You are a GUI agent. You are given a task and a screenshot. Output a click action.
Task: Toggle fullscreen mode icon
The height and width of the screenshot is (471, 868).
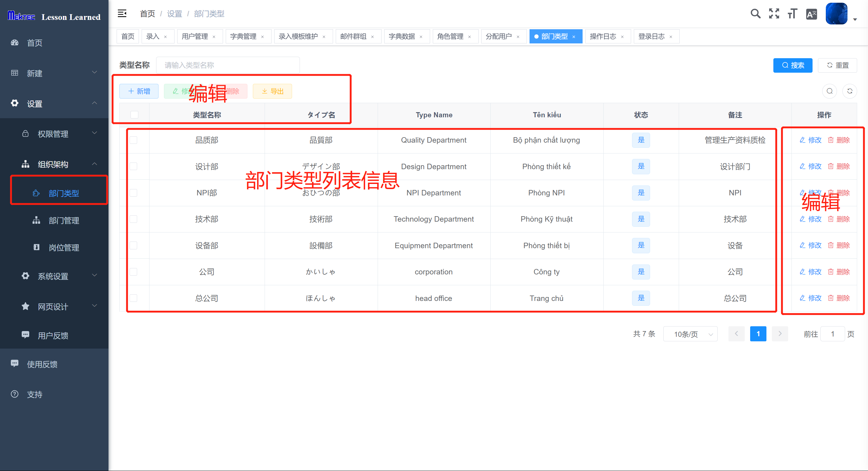click(x=774, y=14)
